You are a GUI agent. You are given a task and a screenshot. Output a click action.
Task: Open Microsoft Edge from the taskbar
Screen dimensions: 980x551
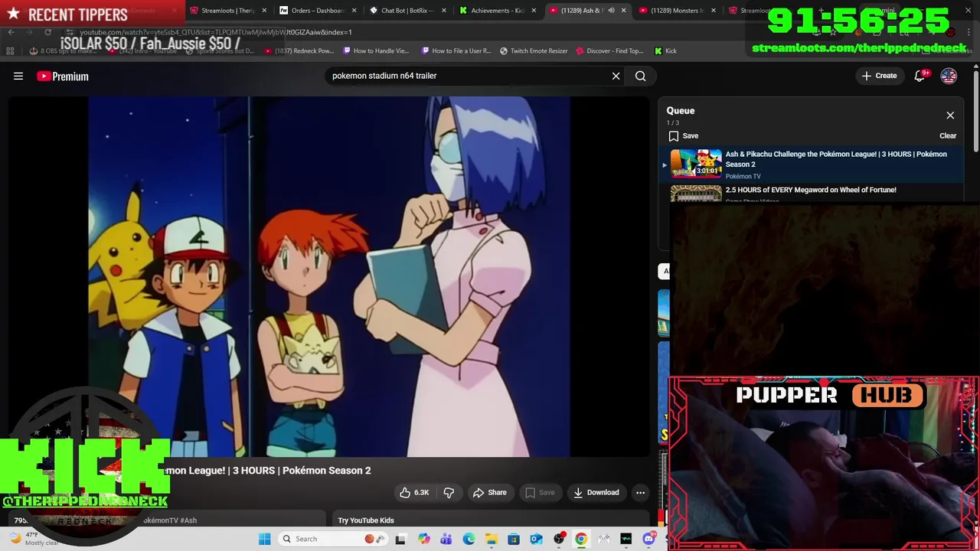pos(469,539)
